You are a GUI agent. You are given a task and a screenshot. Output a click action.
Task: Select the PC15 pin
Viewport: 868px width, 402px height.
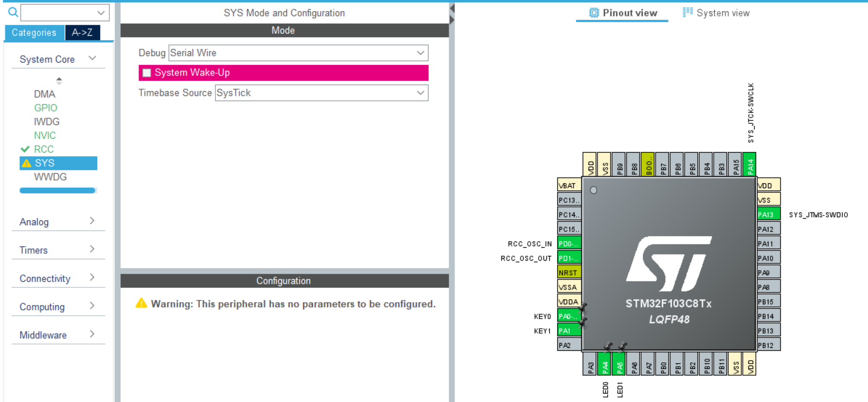pos(569,229)
